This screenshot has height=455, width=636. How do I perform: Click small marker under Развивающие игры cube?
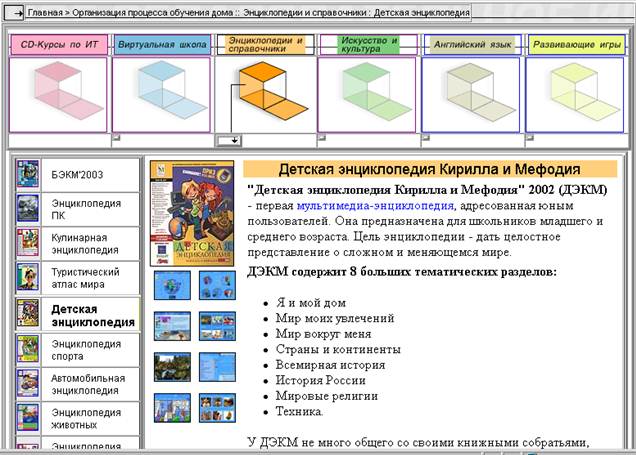(x=529, y=137)
